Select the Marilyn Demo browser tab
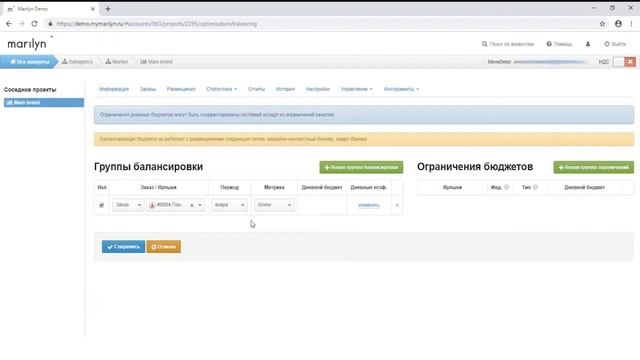Viewport: 640px width, 360px height. [x=50, y=9]
